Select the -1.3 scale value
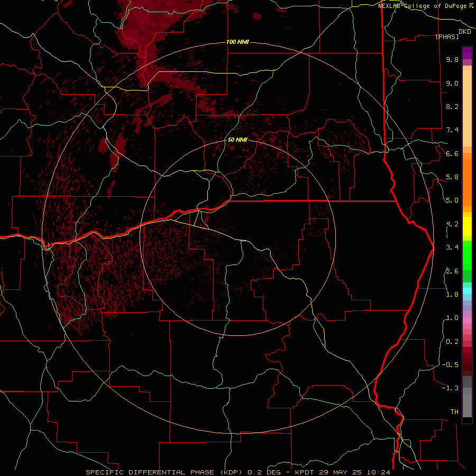Screen dimensions: 476x476 click(450, 388)
